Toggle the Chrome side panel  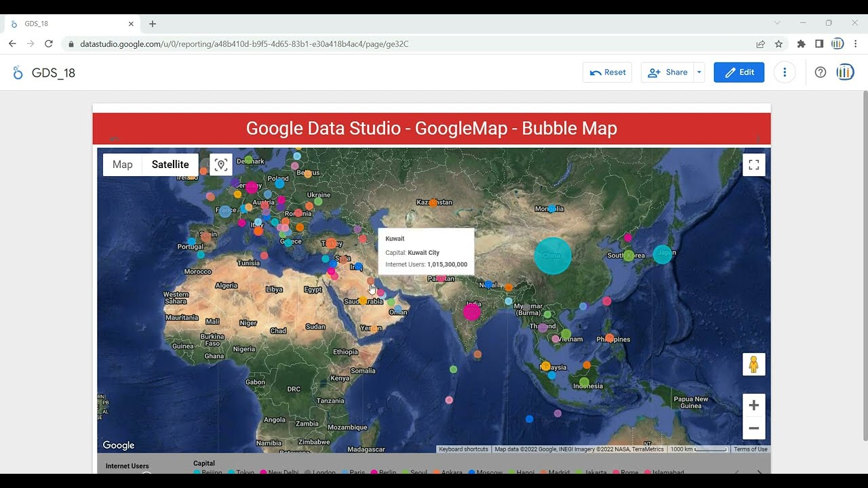click(x=819, y=43)
